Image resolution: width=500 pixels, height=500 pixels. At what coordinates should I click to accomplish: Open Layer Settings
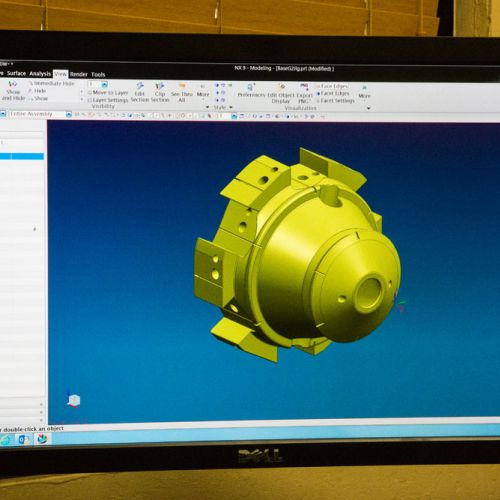pos(108,100)
